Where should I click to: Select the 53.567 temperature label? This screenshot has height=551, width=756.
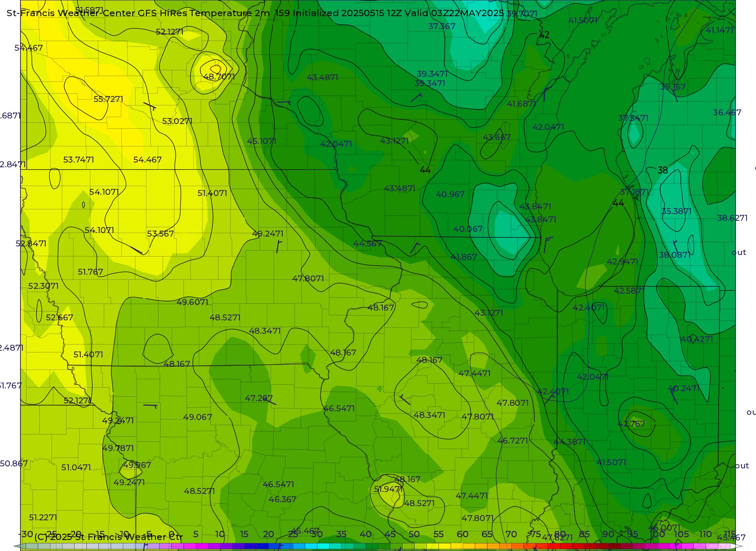(x=160, y=234)
